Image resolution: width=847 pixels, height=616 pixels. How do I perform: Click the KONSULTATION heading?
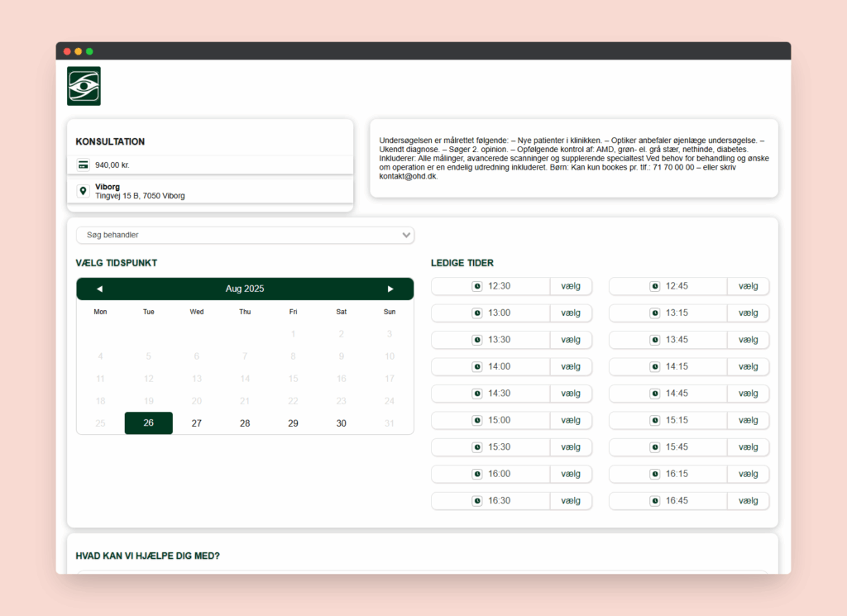tap(110, 141)
